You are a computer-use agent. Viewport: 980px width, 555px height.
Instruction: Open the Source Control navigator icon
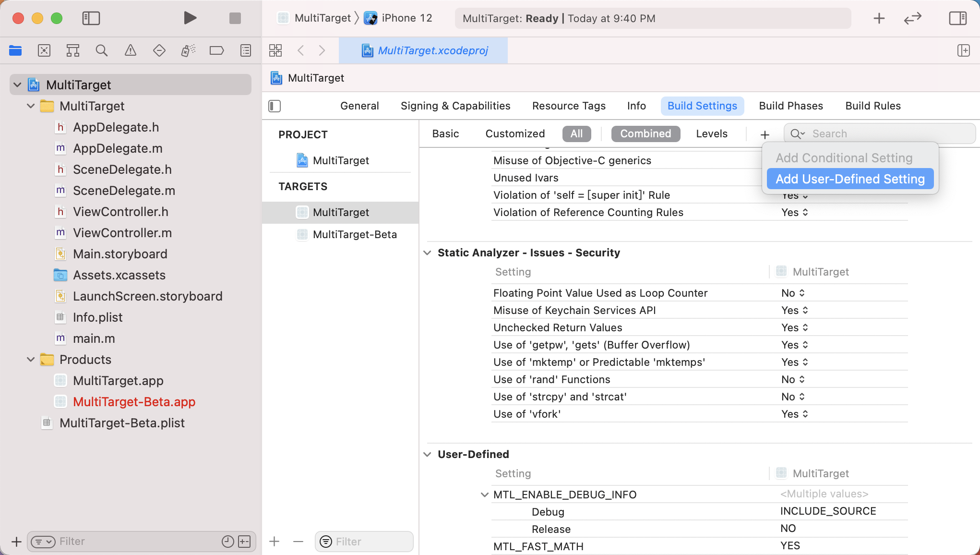(x=44, y=50)
